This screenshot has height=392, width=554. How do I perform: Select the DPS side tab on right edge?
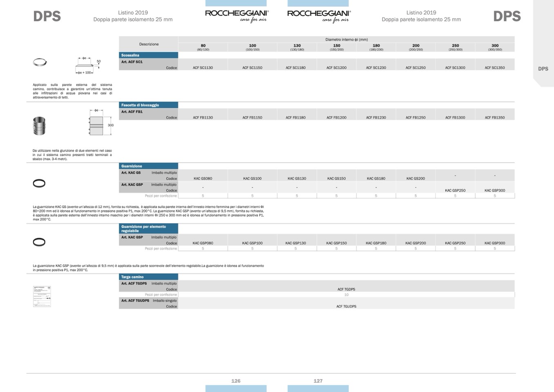click(x=543, y=69)
